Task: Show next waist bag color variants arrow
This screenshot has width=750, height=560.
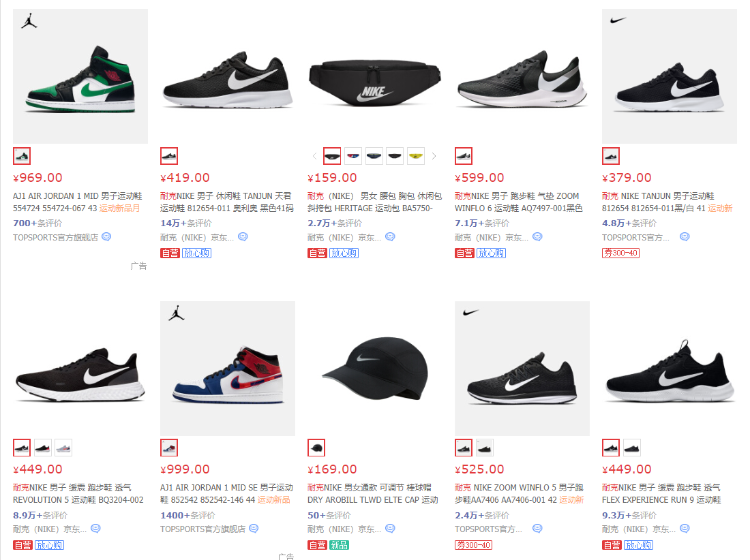Action: pyautogui.click(x=434, y=156)
